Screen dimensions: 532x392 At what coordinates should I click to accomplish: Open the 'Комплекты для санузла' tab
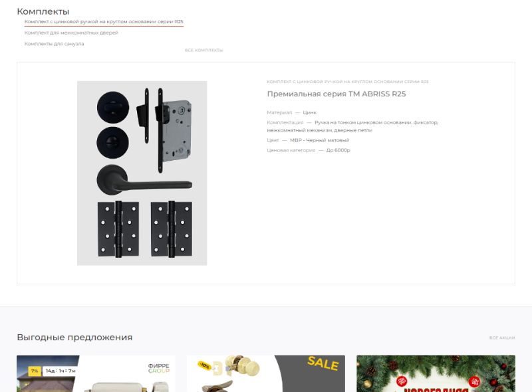(x=55, y=44)
